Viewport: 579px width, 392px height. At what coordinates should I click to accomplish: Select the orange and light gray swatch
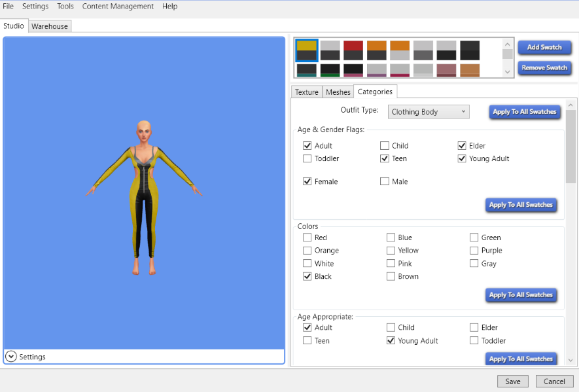(400, 50)
